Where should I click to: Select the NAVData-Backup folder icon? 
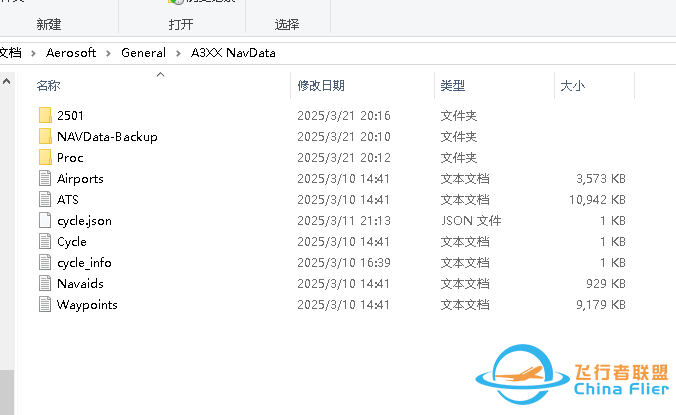click(45, 137)
